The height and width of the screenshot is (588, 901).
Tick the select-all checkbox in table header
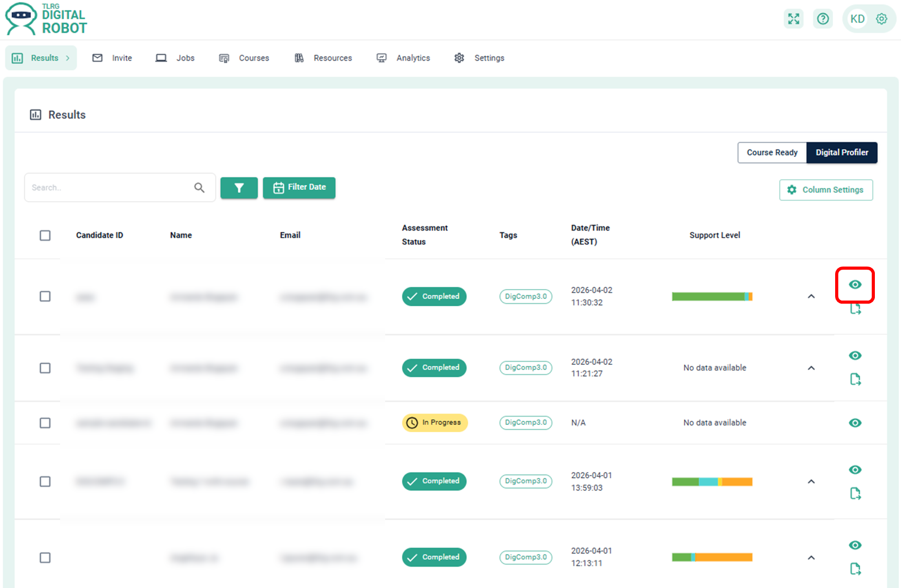click(x=45, y=235)
